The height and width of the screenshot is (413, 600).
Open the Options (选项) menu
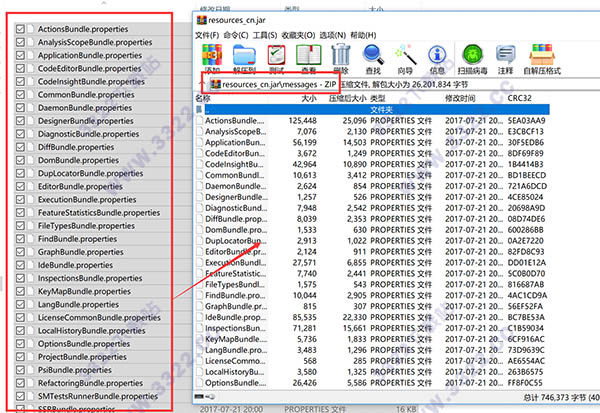[x=333, y=35]
